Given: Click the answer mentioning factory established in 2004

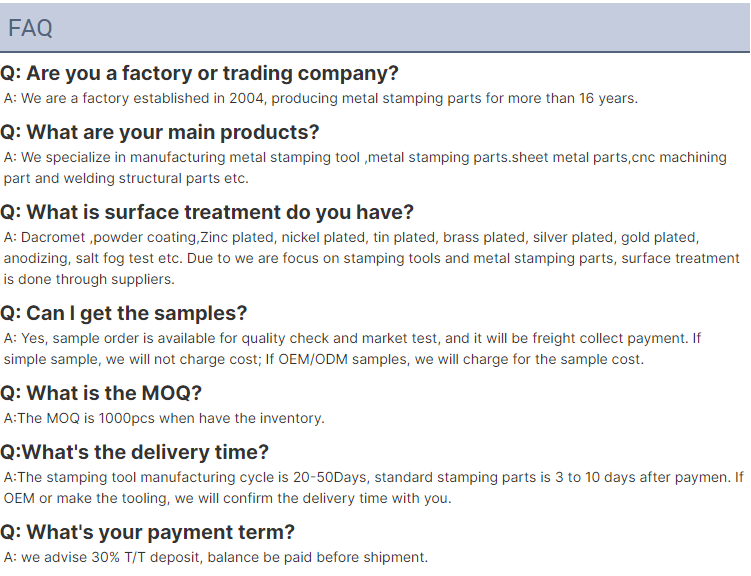Looking at the screenshot, I should click(320, 98).
